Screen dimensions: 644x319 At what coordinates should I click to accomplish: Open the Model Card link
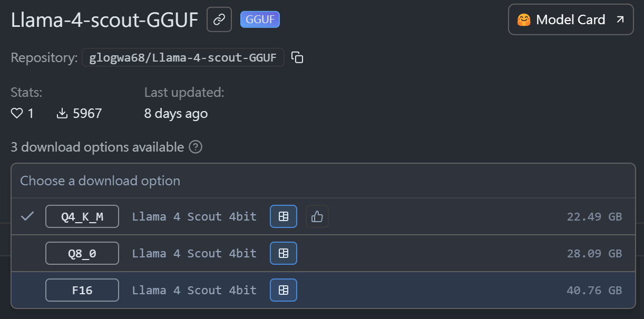point(571,20)
